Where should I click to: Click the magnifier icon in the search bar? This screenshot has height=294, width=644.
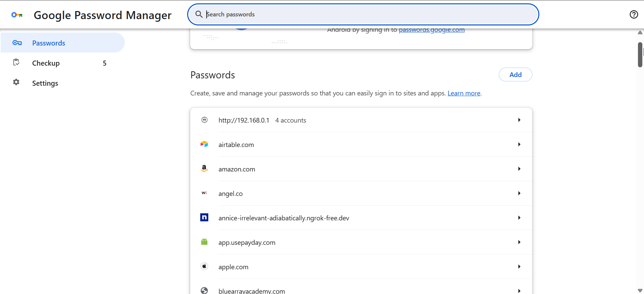(x=199, y=14)
